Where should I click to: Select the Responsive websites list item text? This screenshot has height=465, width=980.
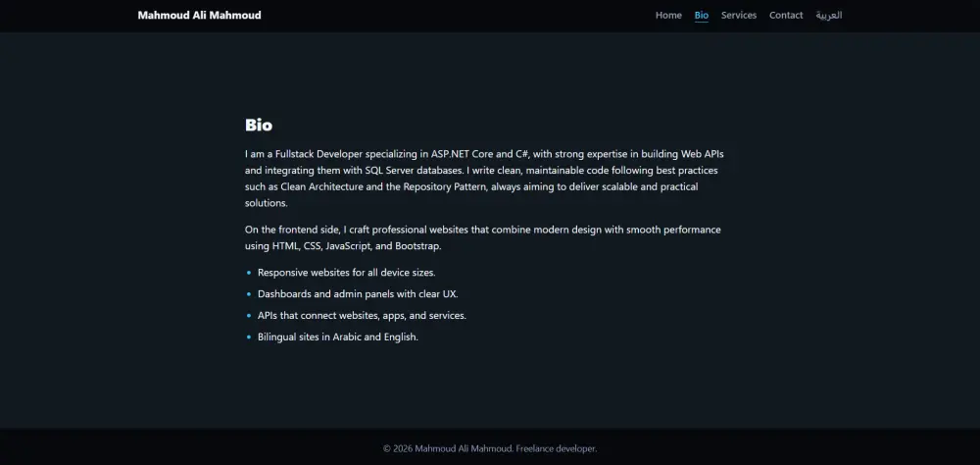pos(346,273)
